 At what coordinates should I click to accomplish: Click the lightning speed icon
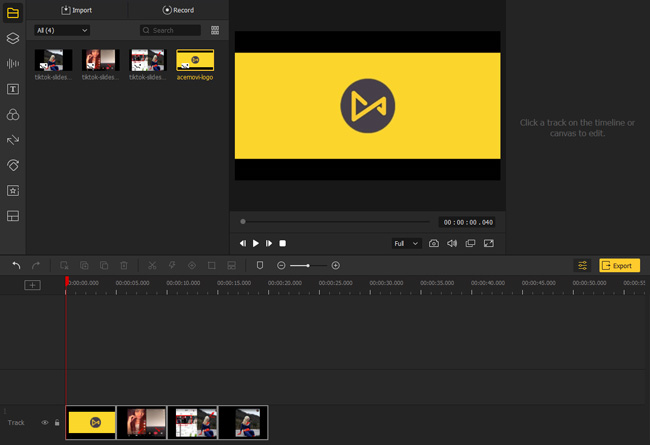coord(172,265)
